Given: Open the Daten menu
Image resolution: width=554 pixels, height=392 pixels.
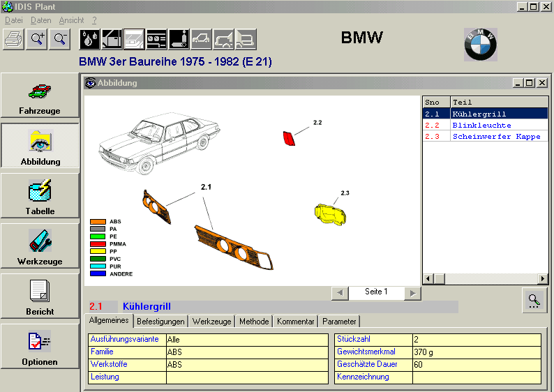Looking at the screenshot, I should click(41, 20).
